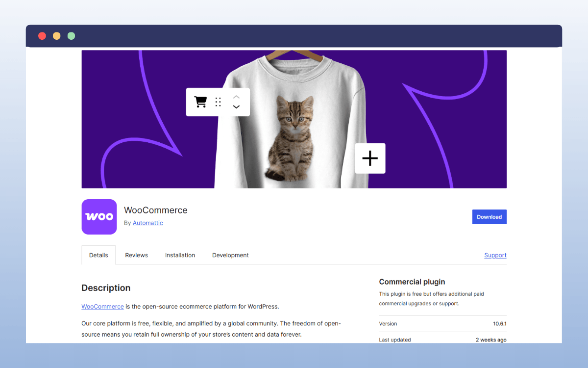
Task: Click the plus icon over the t-shirt image
Action: [370, 158]
